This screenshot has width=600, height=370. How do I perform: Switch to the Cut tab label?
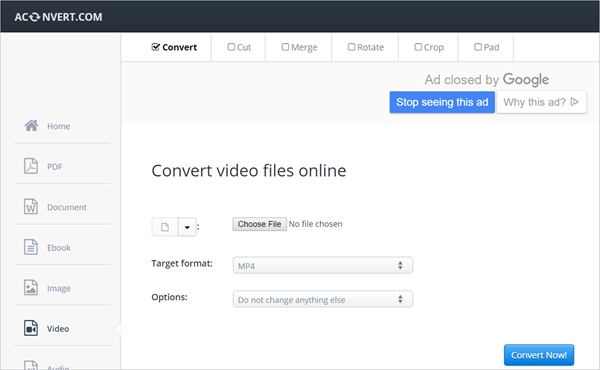pyautogui.click(x=244, y=47)
